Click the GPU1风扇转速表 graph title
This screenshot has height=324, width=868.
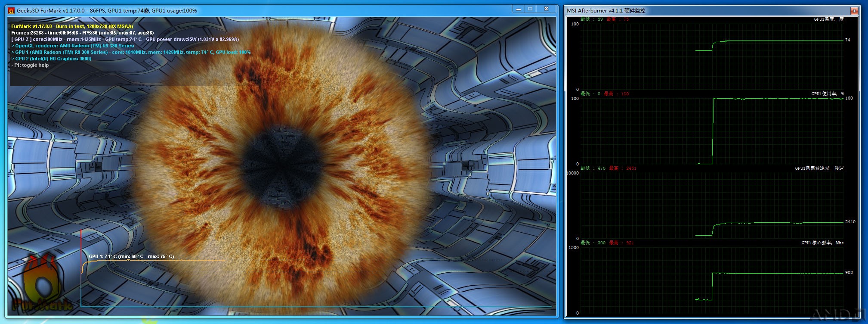(x=819, y=168)
